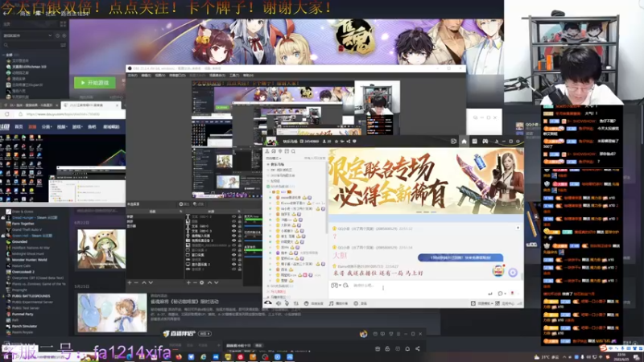Click the bell icon in stream companion window
The width and height of the screenshot is (644, 362).
pyautogui.click(x=407, y=349)
